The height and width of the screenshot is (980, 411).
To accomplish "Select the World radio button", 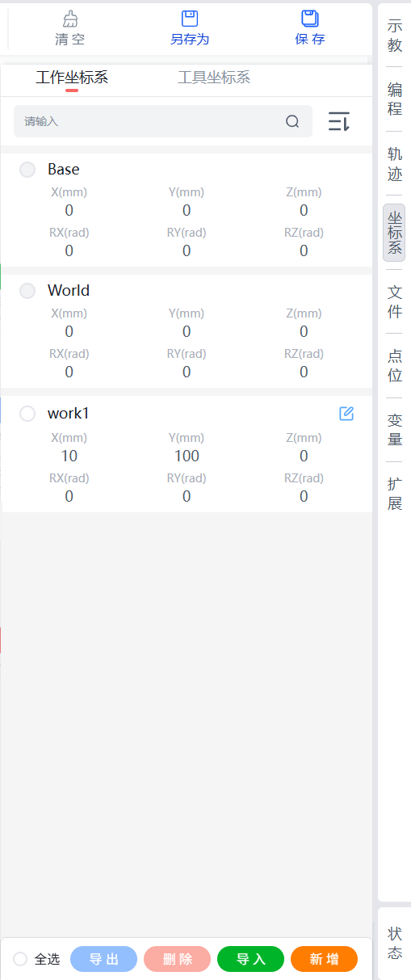I will pyautogui.click(x=27, y=291).
